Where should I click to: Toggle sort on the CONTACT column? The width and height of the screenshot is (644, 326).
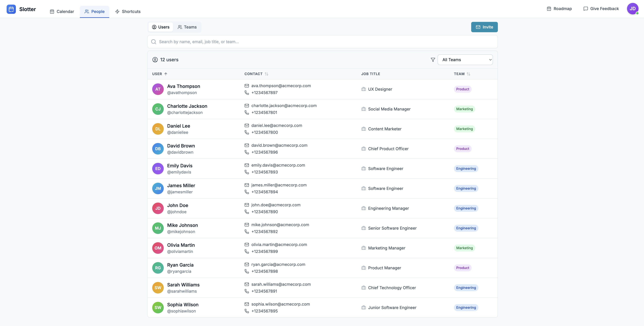pos(256,74)
